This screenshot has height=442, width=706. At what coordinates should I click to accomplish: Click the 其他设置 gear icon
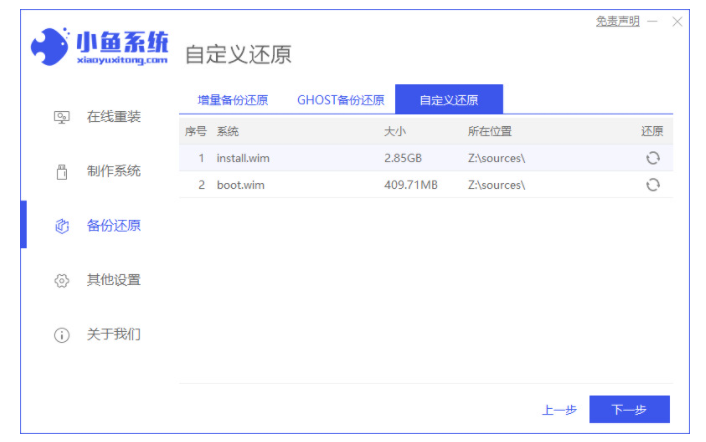(62, 280)
